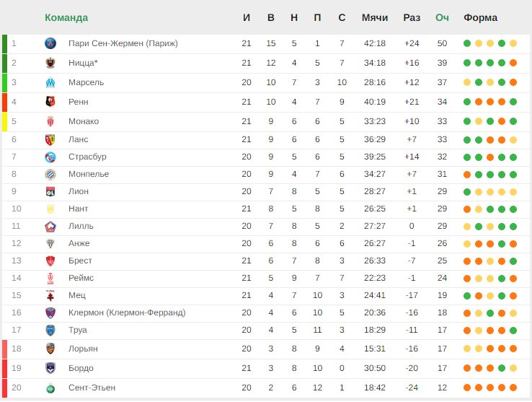Screen dimensions: 532x402
Task: Sort standings by Оч points column
Action: 442,17
